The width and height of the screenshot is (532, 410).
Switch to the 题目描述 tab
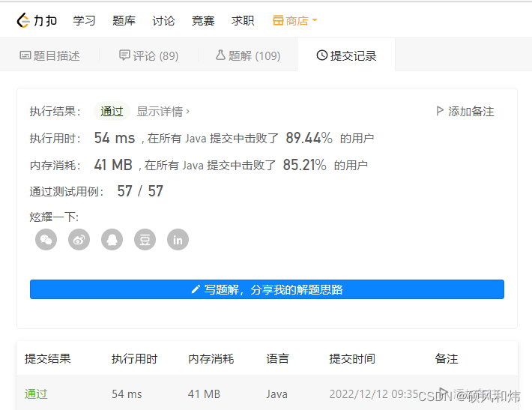[49, 55]
